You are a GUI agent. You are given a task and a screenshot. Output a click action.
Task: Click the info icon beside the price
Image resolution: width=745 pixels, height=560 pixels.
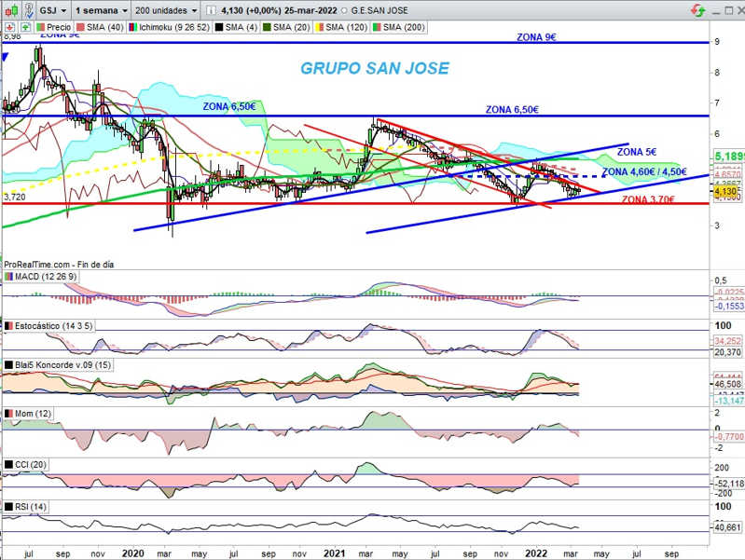(212, 10)
